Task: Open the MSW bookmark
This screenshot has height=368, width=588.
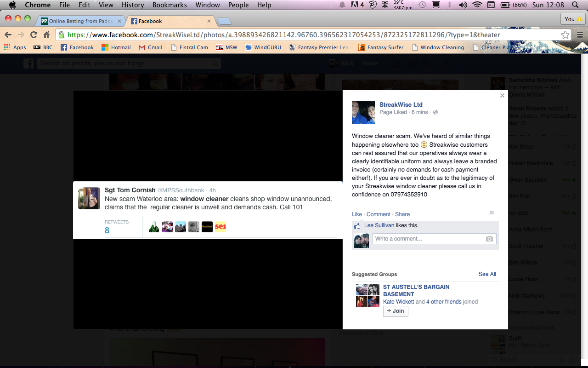Action: (227, 47)
